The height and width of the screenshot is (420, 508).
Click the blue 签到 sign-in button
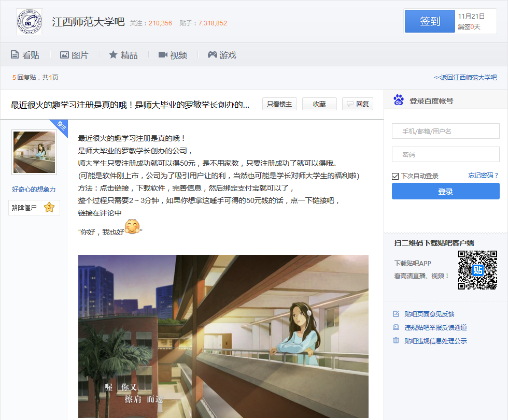click(x=430, y=21)
